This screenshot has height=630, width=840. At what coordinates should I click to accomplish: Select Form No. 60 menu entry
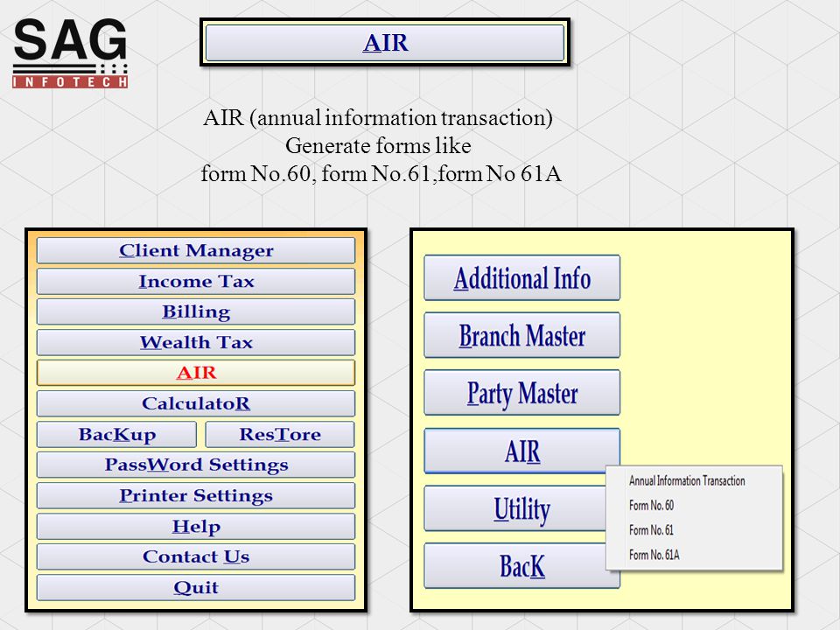click(x=694, y=505)
